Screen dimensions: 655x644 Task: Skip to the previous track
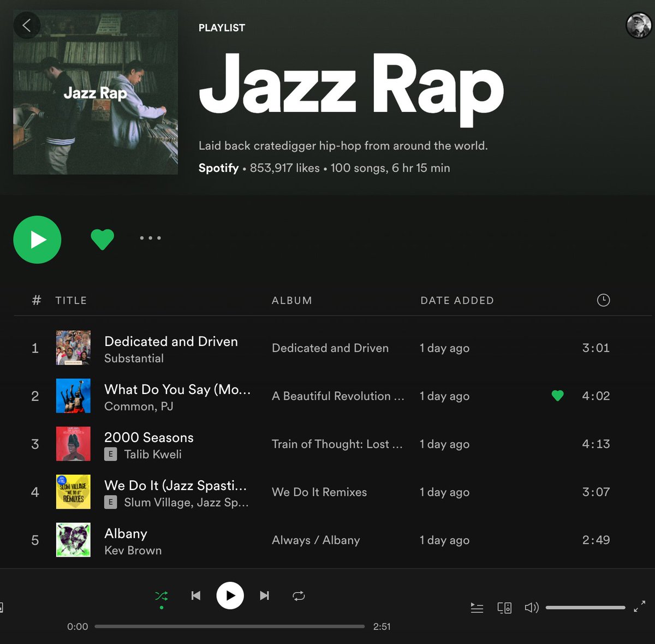[x=196, y=595]
